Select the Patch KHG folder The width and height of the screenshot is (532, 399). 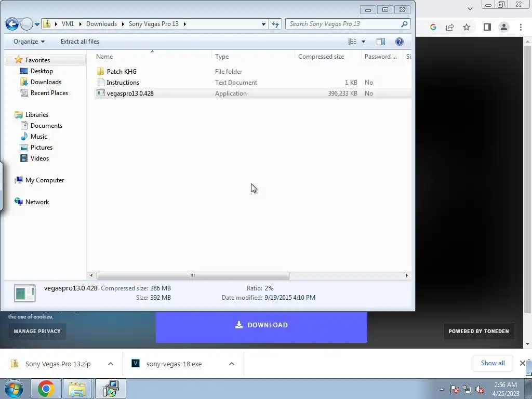pyautogui.click(x=122, y=72)
